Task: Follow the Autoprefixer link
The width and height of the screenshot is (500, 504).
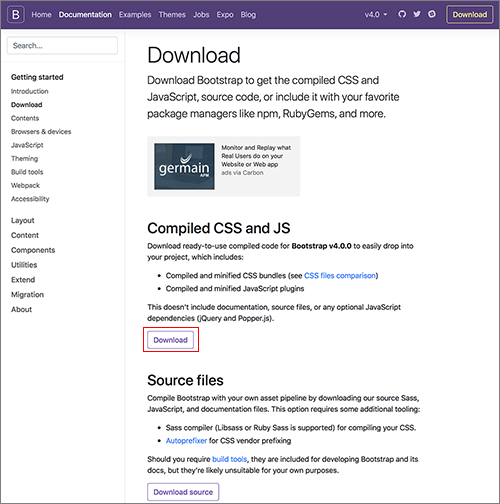Action: pos(186,441)
